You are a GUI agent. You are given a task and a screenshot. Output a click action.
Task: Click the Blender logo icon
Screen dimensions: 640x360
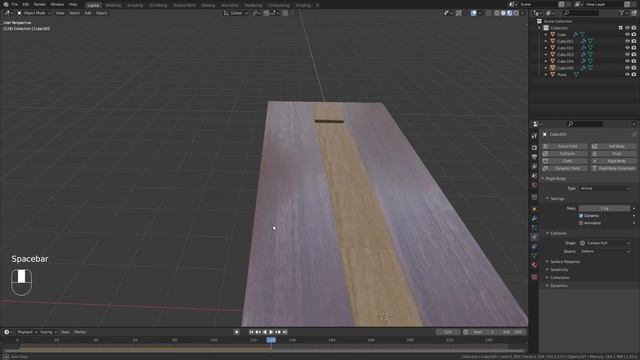tap(6, 4)
